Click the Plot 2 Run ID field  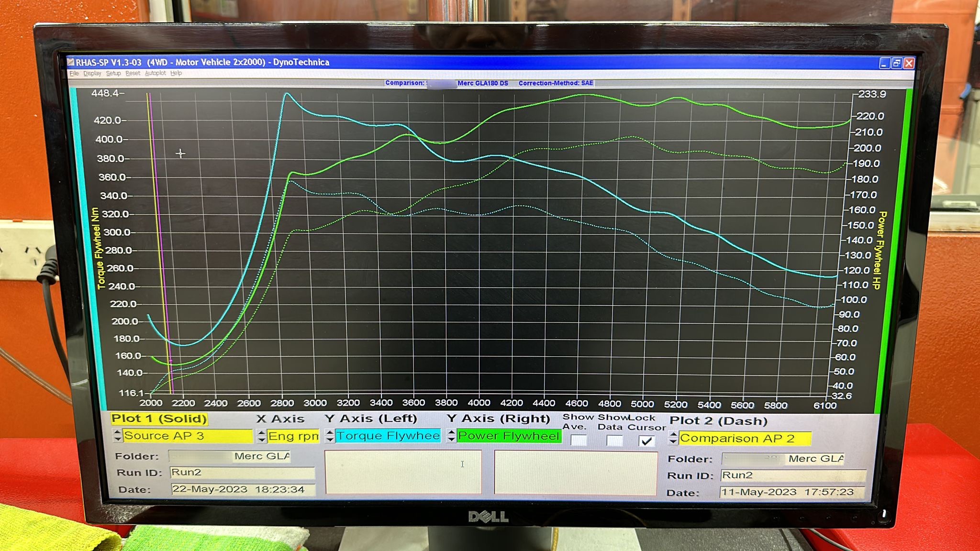click(x=793, y=475)
